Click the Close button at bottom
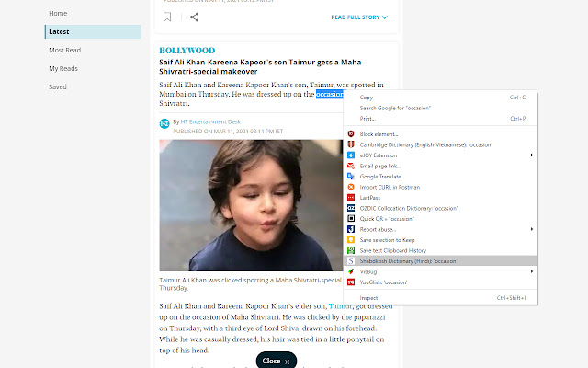588x368 pixels. (277, 361)
